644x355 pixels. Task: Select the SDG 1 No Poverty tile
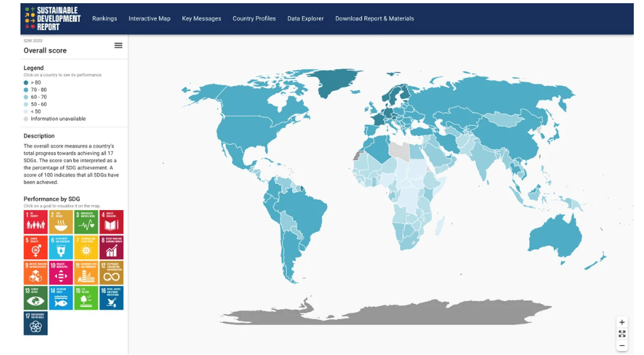tap(36, 222)
